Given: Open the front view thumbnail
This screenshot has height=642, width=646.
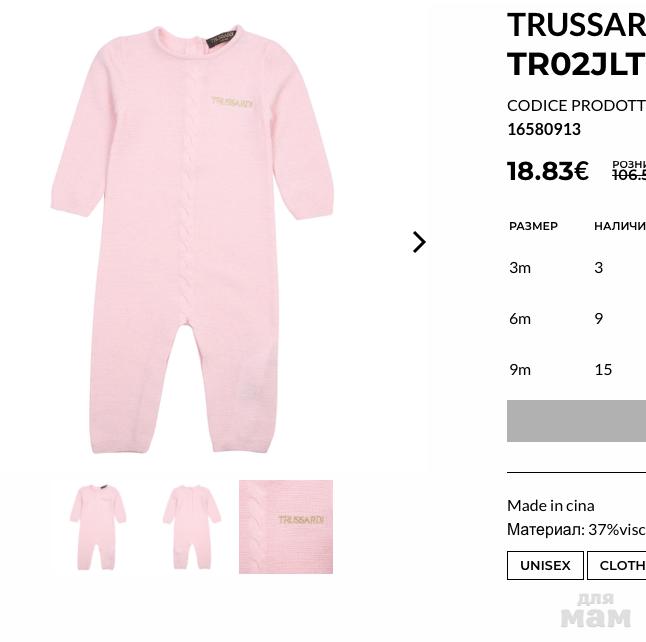Looking at the screenshot, I should click(x=97, y=527).
